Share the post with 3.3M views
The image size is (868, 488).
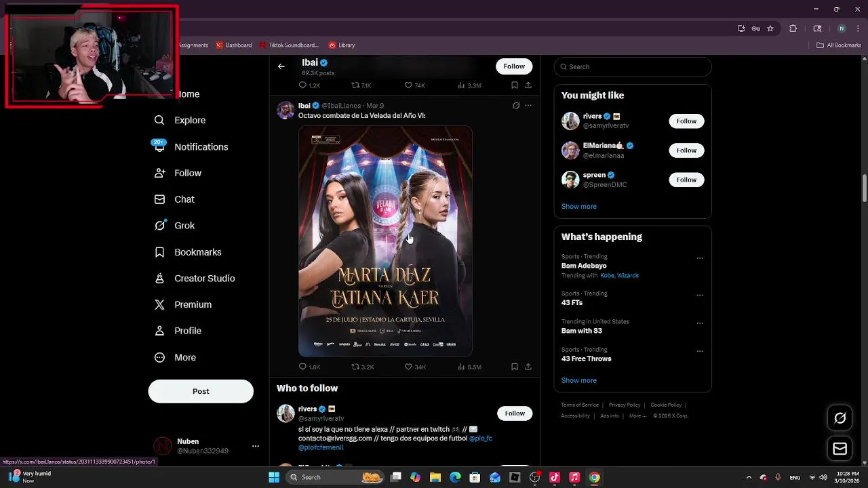528,85
